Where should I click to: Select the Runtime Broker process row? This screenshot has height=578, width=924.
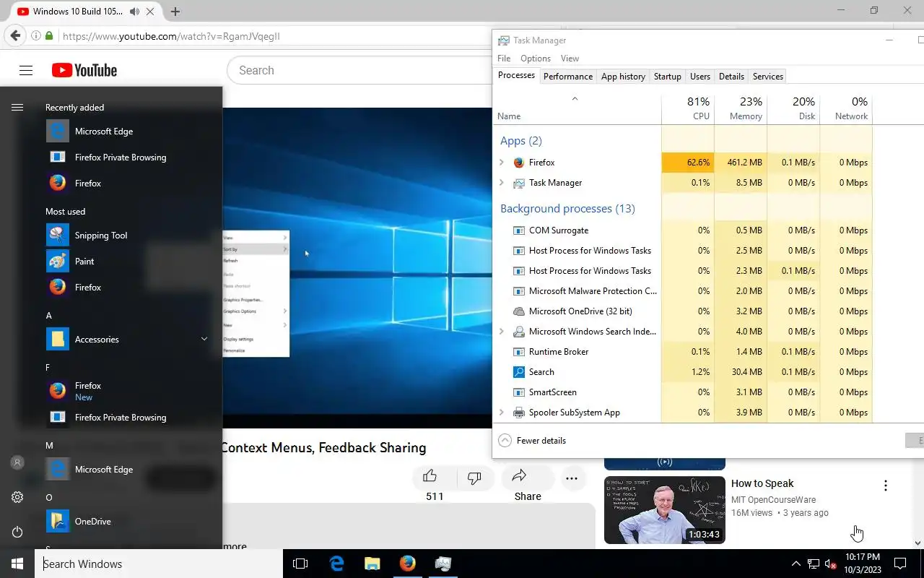click(x=682, y=352)
